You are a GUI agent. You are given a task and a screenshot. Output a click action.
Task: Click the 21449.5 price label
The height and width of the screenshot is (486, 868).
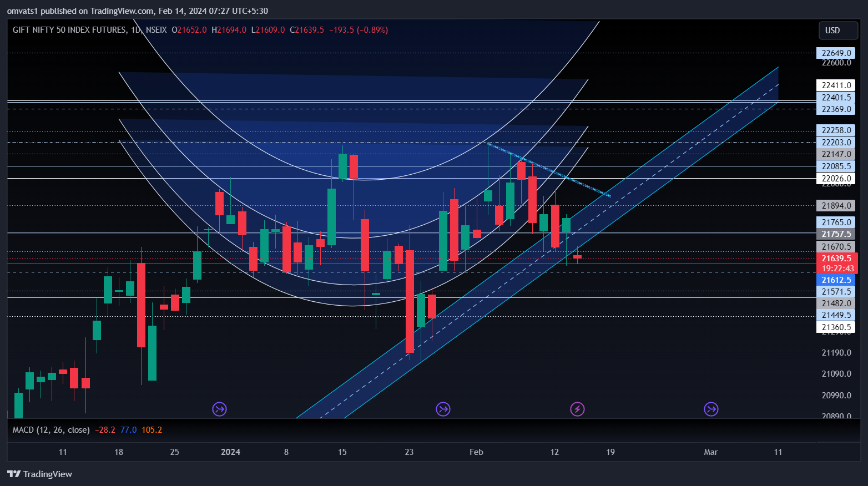[x=836, y=315]
